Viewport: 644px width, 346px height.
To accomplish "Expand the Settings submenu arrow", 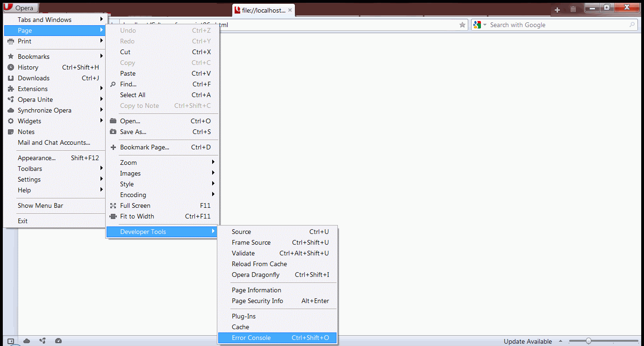I will click(x=101, y=179).
